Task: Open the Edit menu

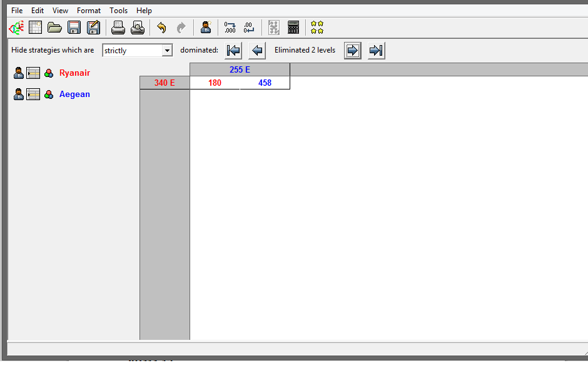Action: (38, 11)
